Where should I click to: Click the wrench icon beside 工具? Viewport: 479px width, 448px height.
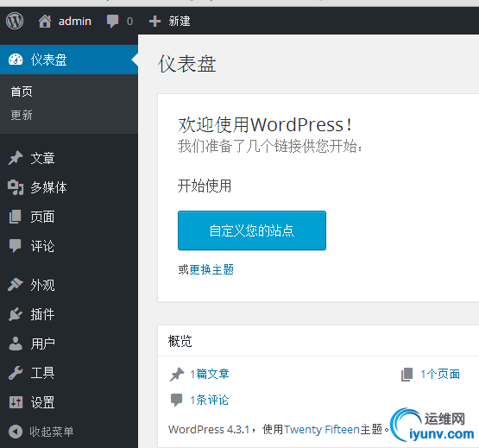(x=16, y=373)
